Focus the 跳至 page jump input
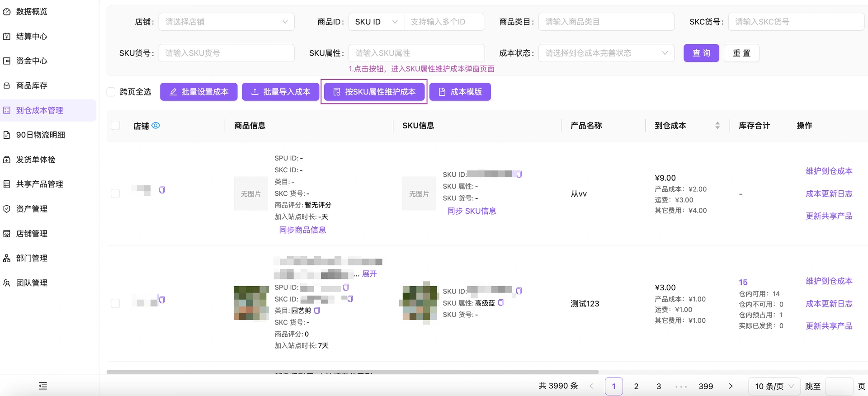Viewport: 868px width, 396px height. pyautogui.click(x=839, y=386)
